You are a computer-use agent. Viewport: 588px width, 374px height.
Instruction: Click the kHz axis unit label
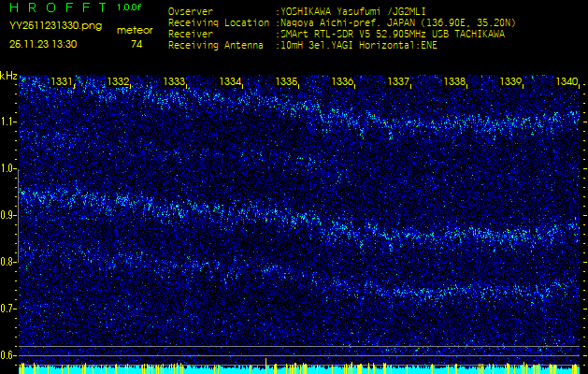[x=9, y=76]
